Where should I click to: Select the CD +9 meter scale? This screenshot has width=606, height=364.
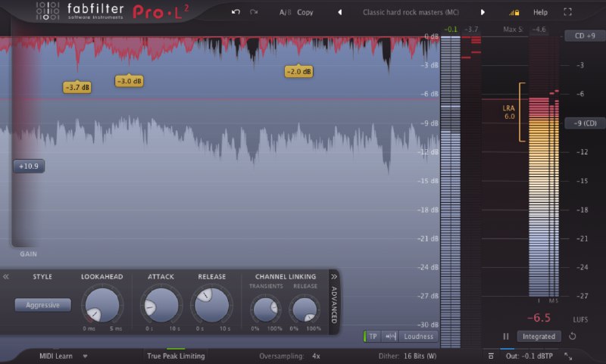(585, 36)
